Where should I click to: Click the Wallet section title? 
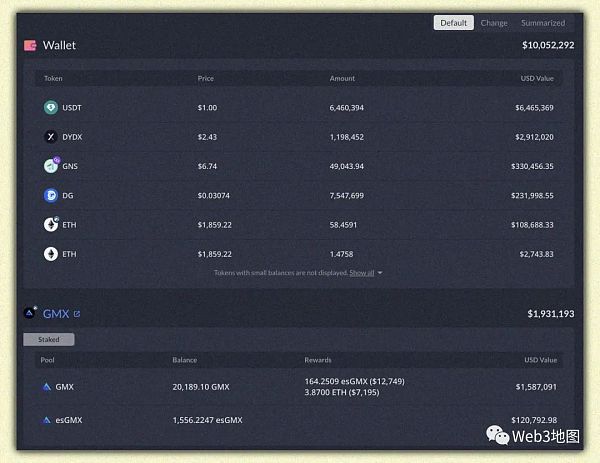pos(59,45)
